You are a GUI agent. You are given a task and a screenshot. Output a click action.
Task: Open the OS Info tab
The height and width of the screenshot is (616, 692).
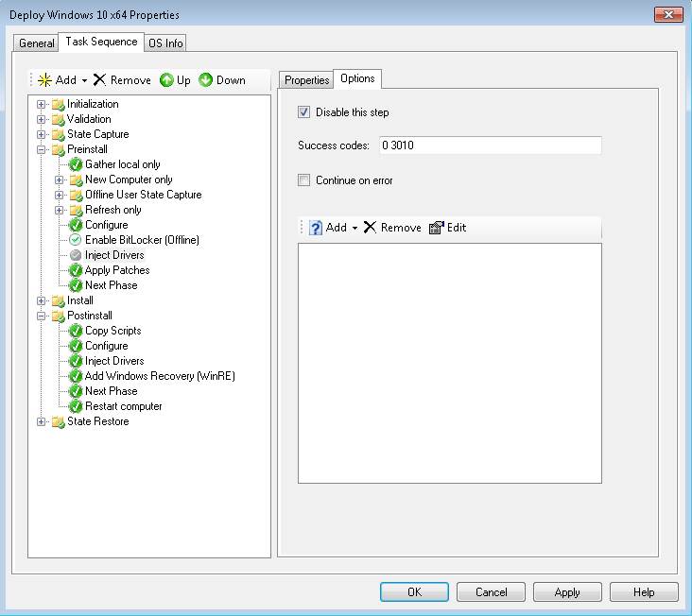(165, 43)
